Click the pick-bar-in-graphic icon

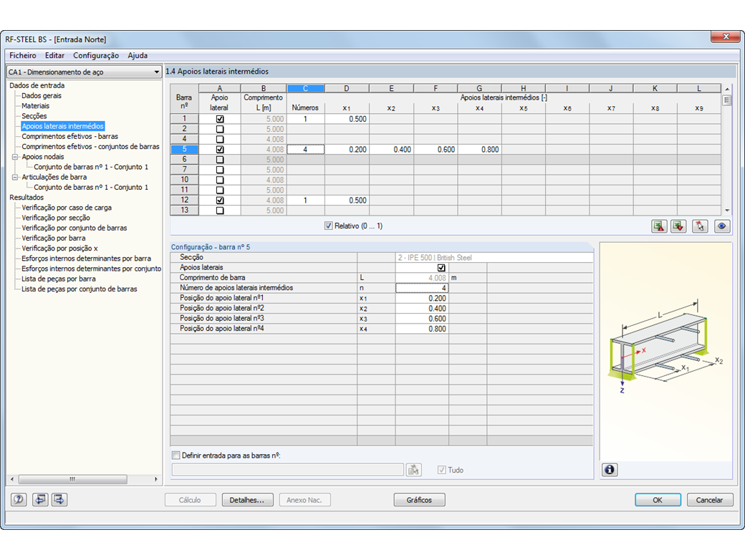700,226
